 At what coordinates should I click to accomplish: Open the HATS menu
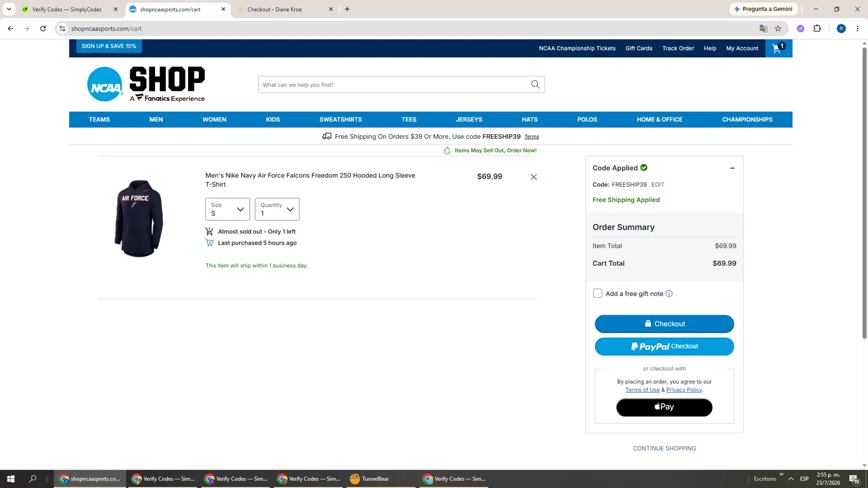529,120
